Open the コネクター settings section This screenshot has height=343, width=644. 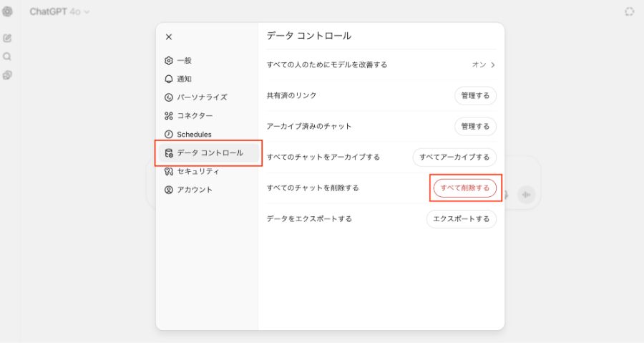point(208,116)
